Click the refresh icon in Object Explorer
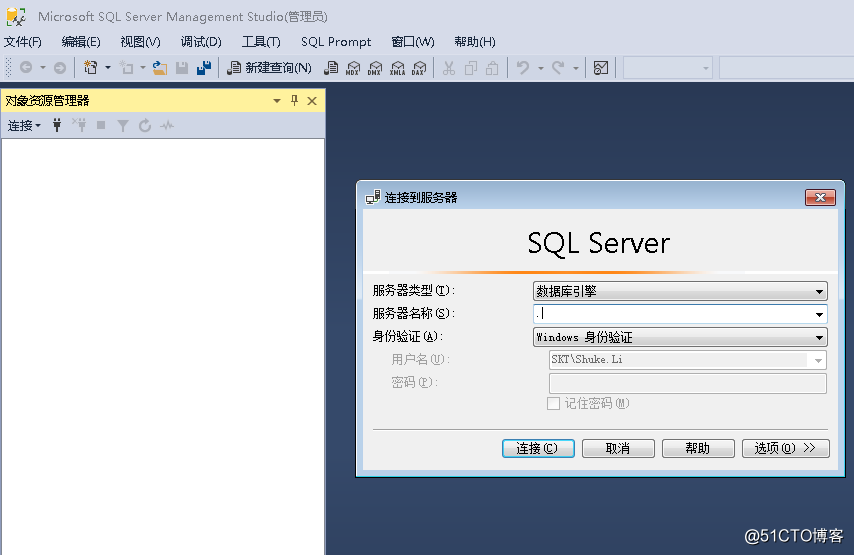 pyautogui.click(x=145, y=126)
